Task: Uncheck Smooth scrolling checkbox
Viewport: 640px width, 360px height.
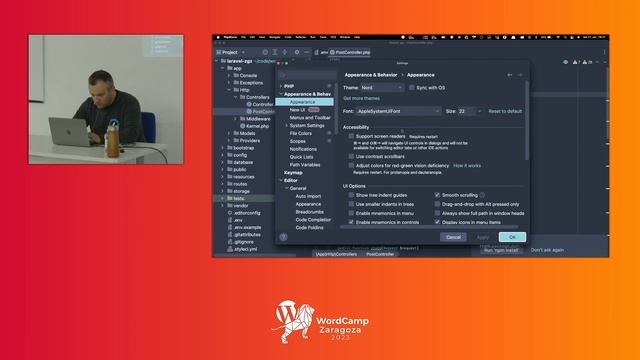Action: [x=437, y=195]
